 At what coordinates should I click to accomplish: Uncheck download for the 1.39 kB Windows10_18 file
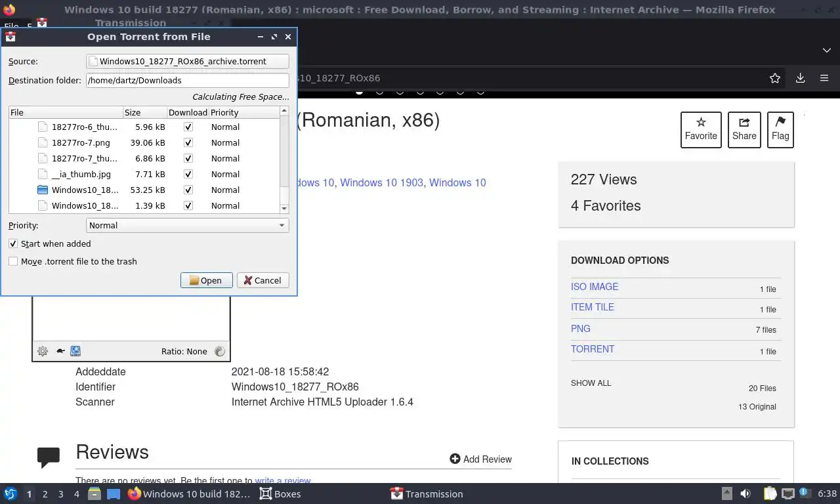pos(188,205)
